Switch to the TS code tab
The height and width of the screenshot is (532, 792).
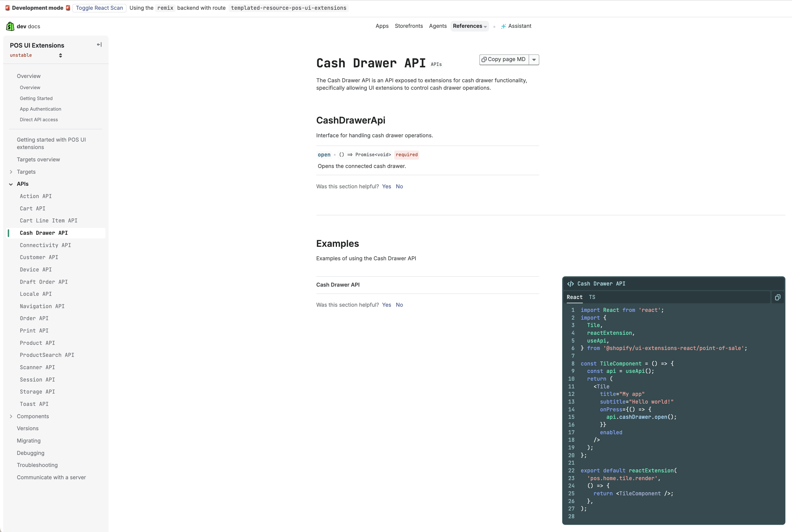coord(592,297)
